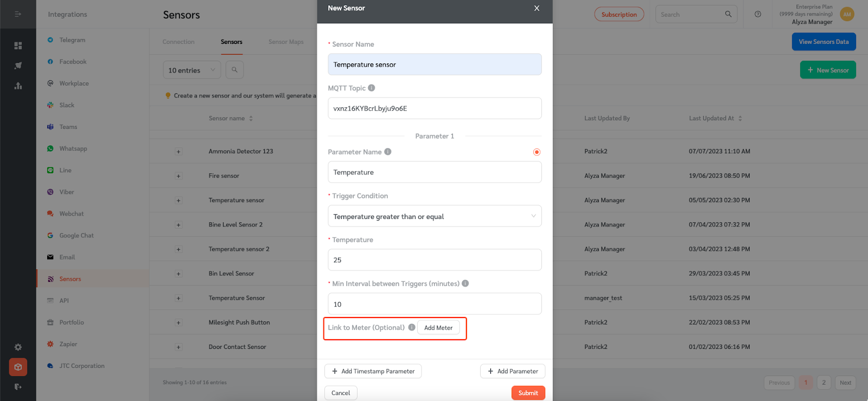Click the Submit button
The height and width of the screenshot is (401, 868).
coord(528,393)
